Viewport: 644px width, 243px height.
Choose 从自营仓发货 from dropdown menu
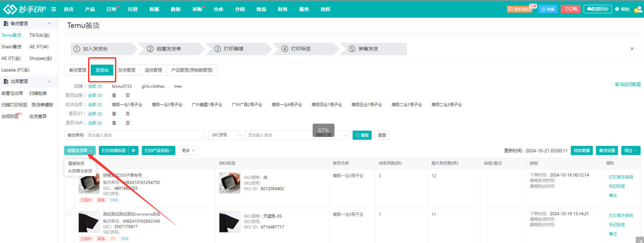click(80, 171)
